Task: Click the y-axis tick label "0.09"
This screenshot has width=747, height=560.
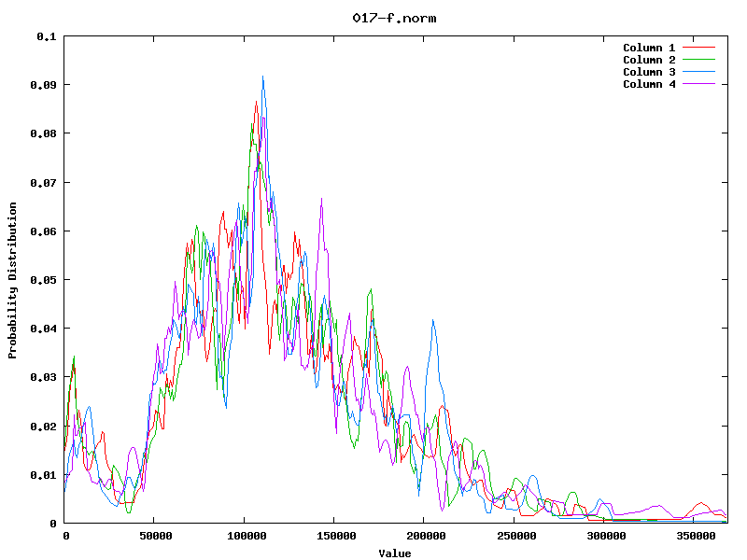Action: pos(43,85)
